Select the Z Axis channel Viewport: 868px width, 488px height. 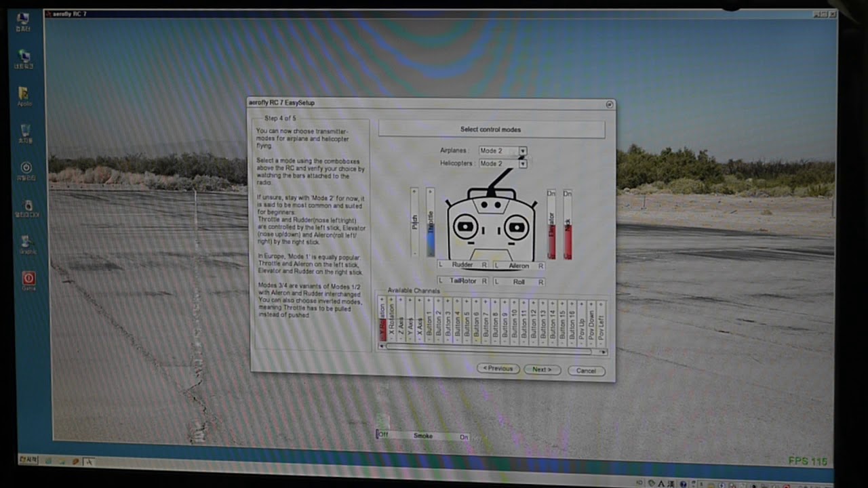[401, 319]
